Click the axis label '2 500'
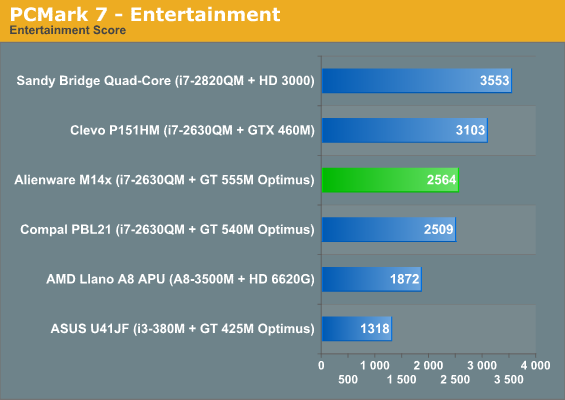 (x=455, y=379)
